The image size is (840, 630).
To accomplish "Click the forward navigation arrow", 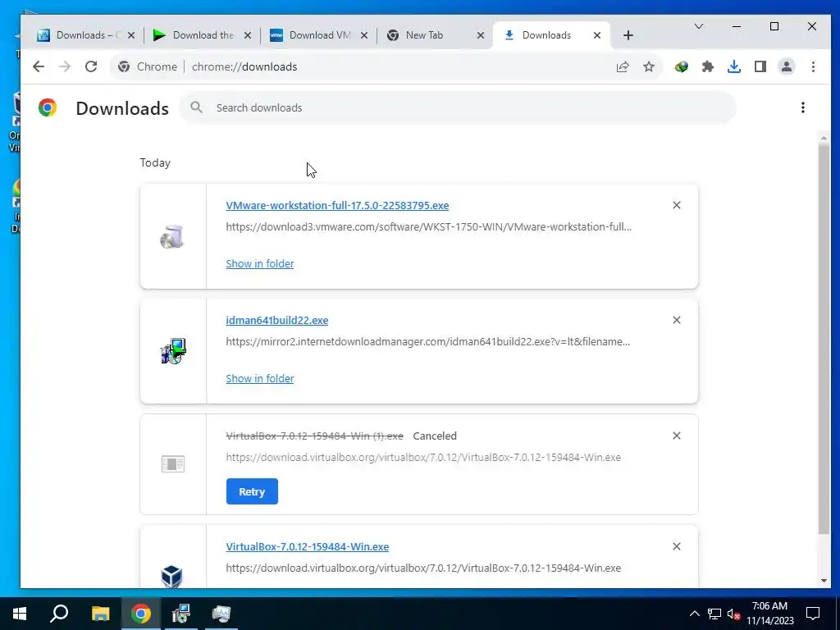I will pos(65,66).
